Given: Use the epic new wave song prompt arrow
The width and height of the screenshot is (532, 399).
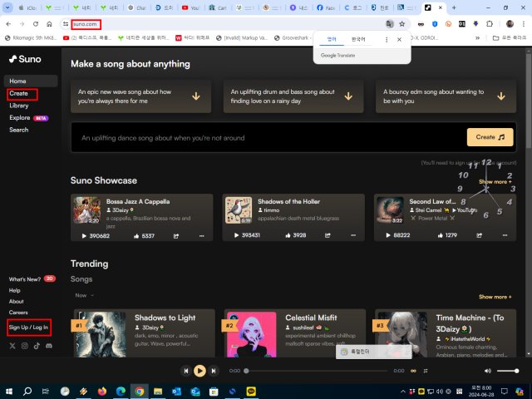Looking at the screenshot, I should (196, 96).
